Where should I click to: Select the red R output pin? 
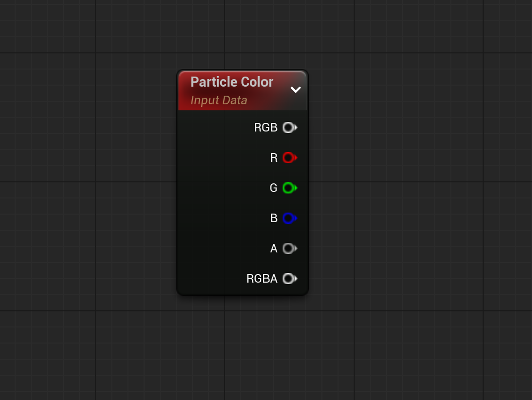[289, 158]
